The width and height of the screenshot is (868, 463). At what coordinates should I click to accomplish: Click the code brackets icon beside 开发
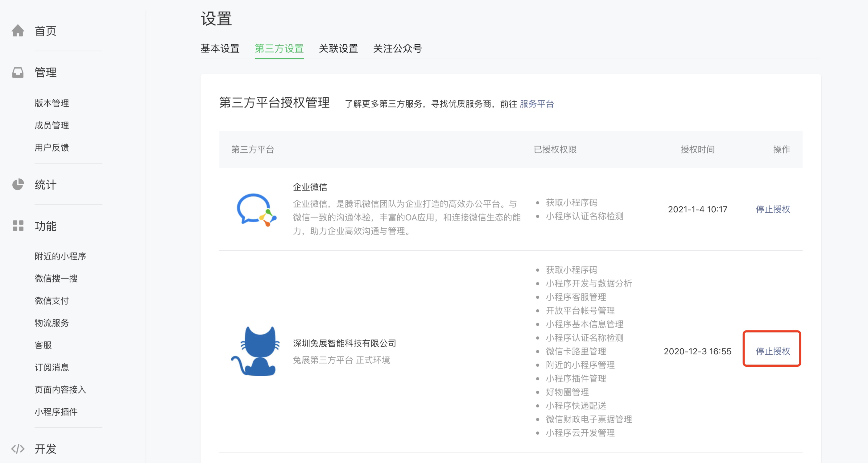point(18,449)
